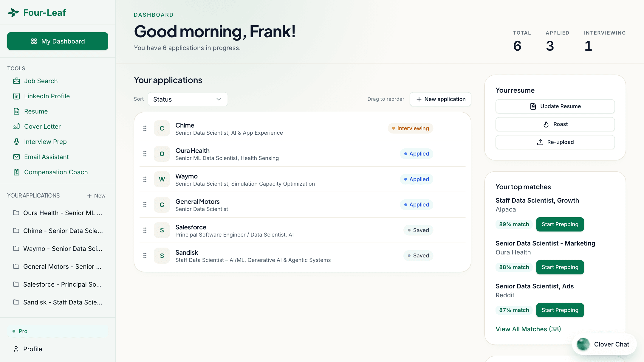This screenshot has height=362, width=644.
Task: Click the Cover Letter signature icon
Action: click(17, 127)
